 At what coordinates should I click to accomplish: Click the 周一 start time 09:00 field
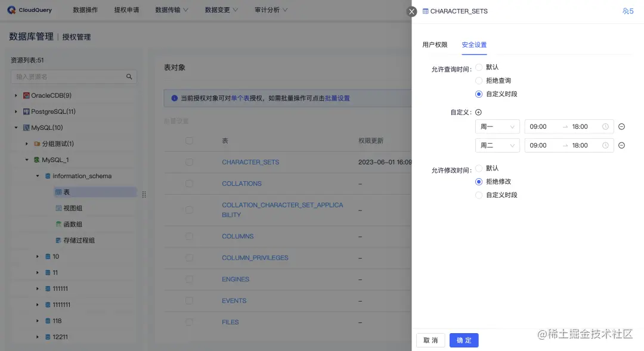(538, 126)
